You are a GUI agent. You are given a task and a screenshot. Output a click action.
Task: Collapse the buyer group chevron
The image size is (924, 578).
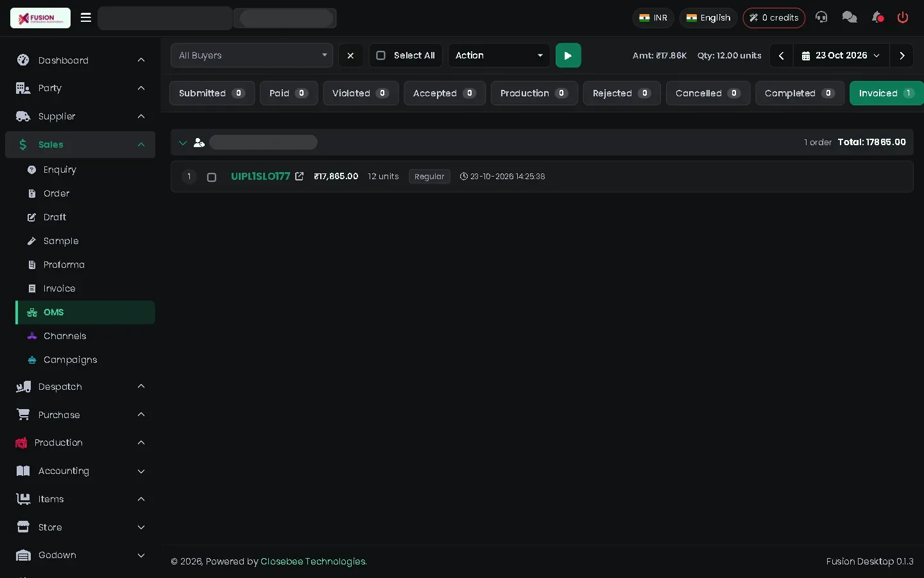pos(183,143)
